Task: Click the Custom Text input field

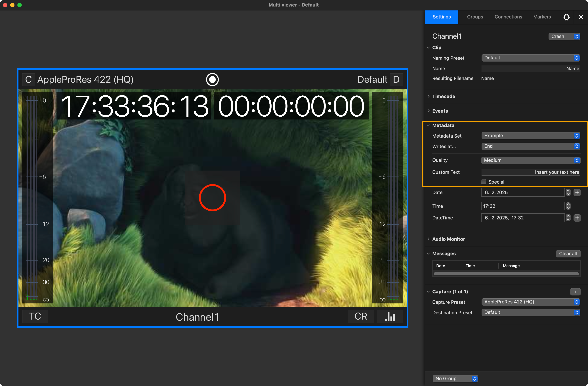Action: [531, 172]
